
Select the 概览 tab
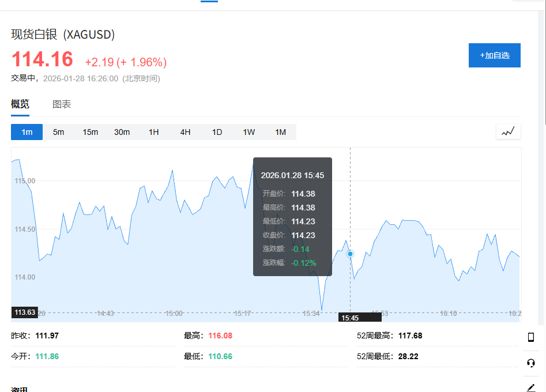pyautogui.click(x=20, y=104)
